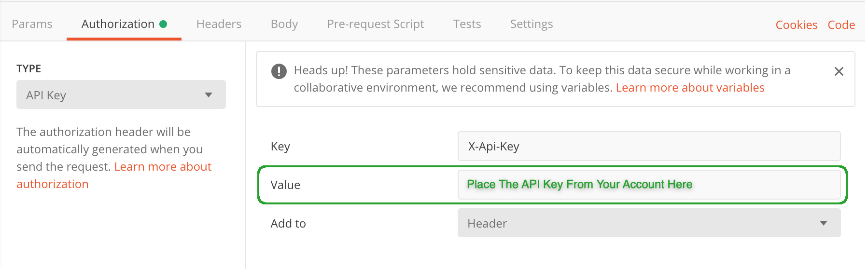Dismiss the Heads up warning banner
The width and height of the screenshot is (868, 269).
point(839,72)
